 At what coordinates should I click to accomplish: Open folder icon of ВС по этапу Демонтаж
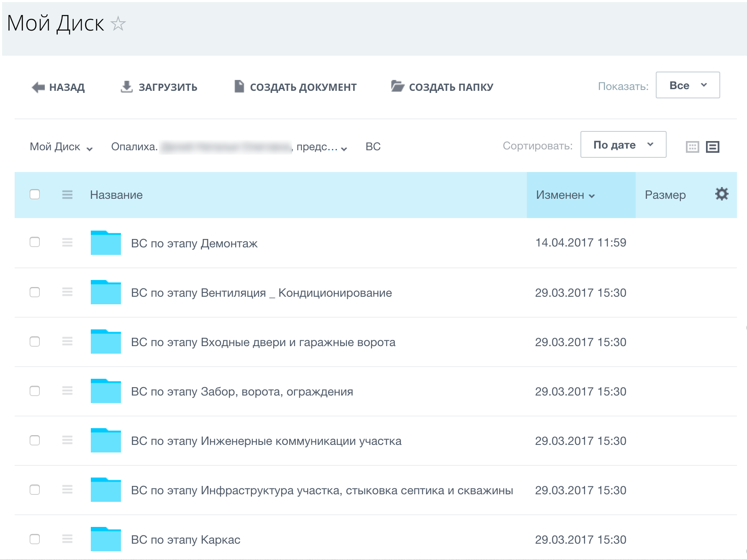click(106, 243)
